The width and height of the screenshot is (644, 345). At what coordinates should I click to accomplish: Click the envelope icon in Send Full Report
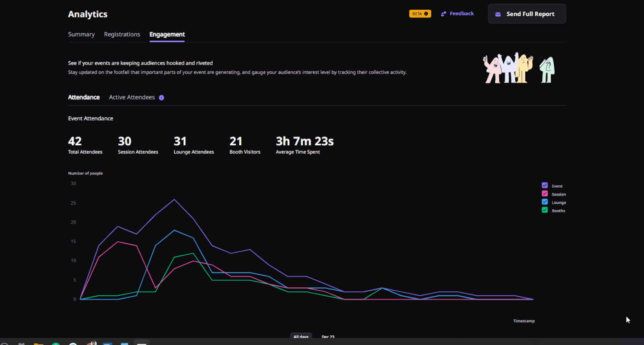click(498, 14)
